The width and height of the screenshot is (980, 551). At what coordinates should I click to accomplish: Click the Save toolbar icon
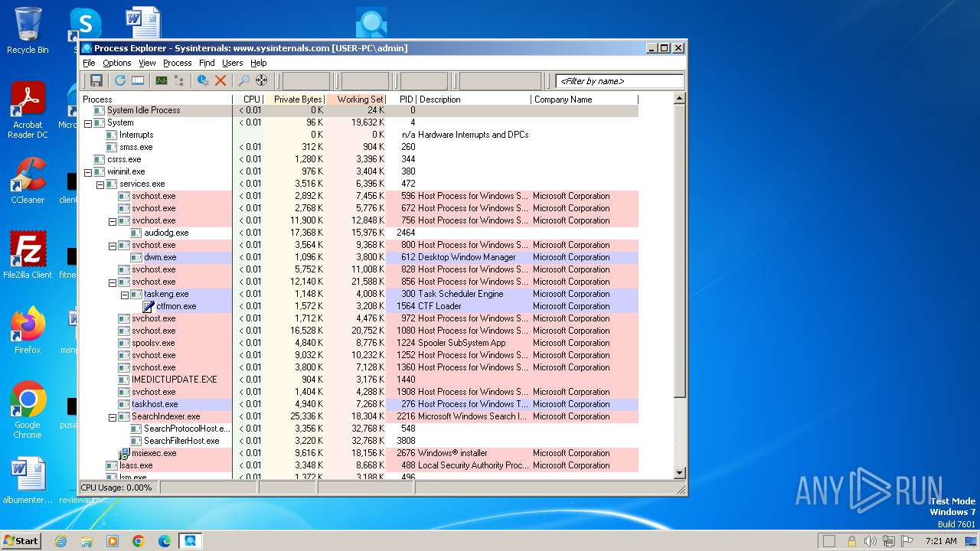click(96, 80)
